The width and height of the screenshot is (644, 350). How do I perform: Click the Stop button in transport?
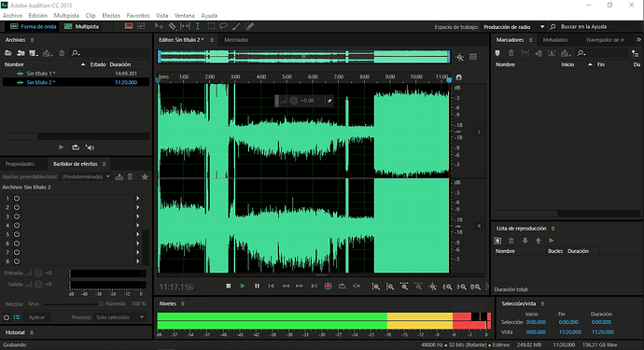[x=229, y=286]
